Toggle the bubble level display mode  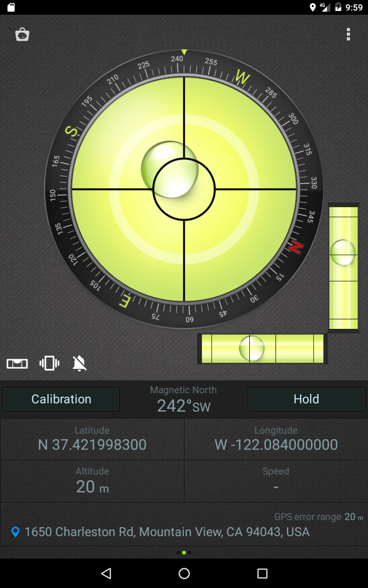coord(17,363)
